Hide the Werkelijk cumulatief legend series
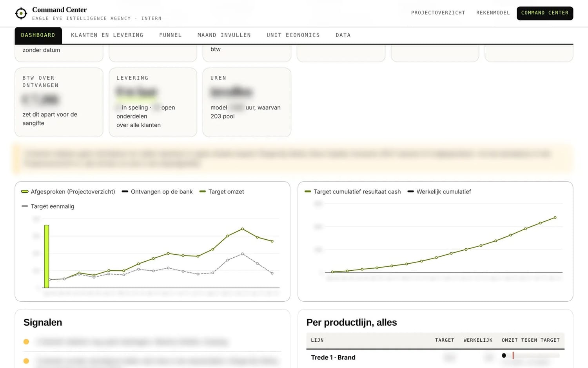 (439, 191)
